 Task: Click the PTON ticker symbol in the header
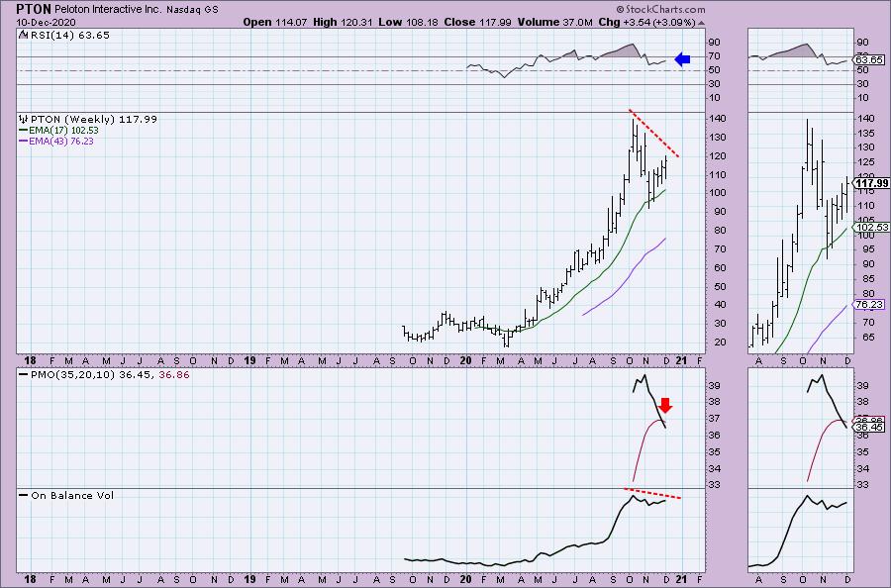click(34, 9)
